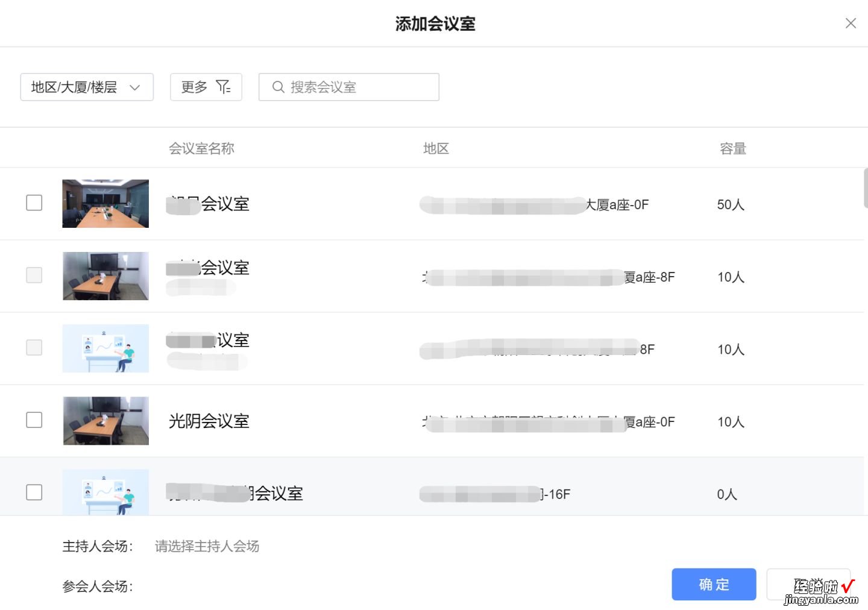
Task: Click the 请选择主持人会场 field
Action: click(207, 546)
